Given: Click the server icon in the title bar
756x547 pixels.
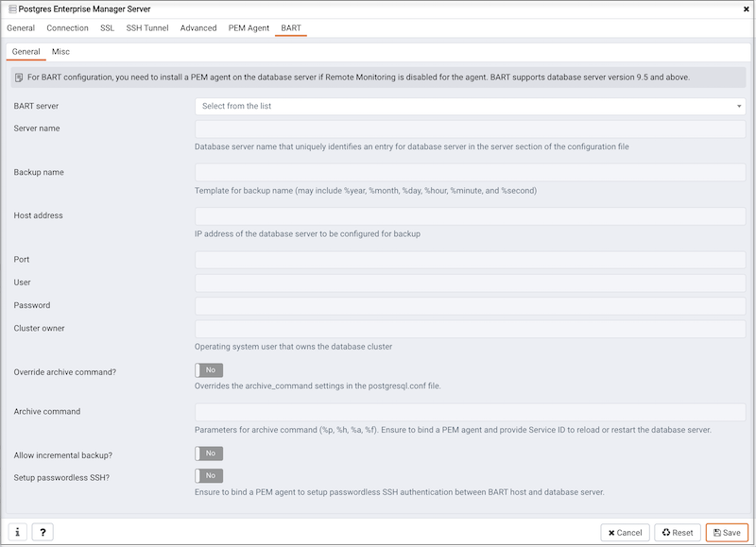Looking at the screenshot, I should [x=12, y=9].
